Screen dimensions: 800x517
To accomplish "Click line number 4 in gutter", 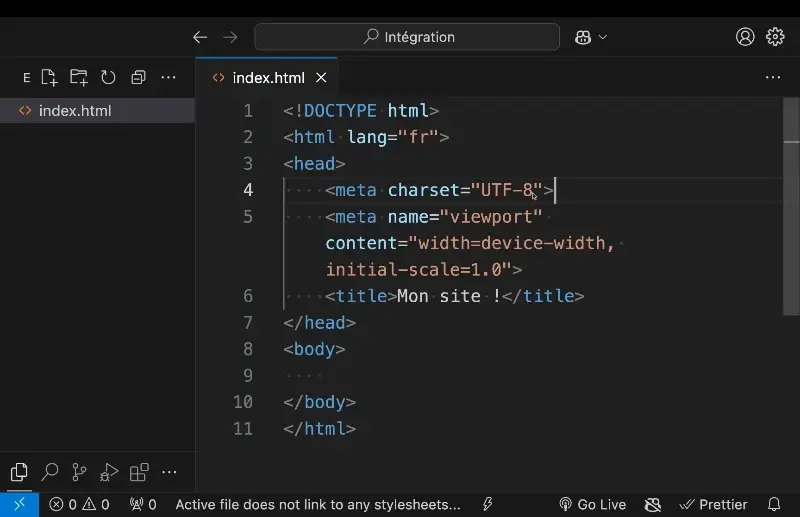I will tap(248, 190).
